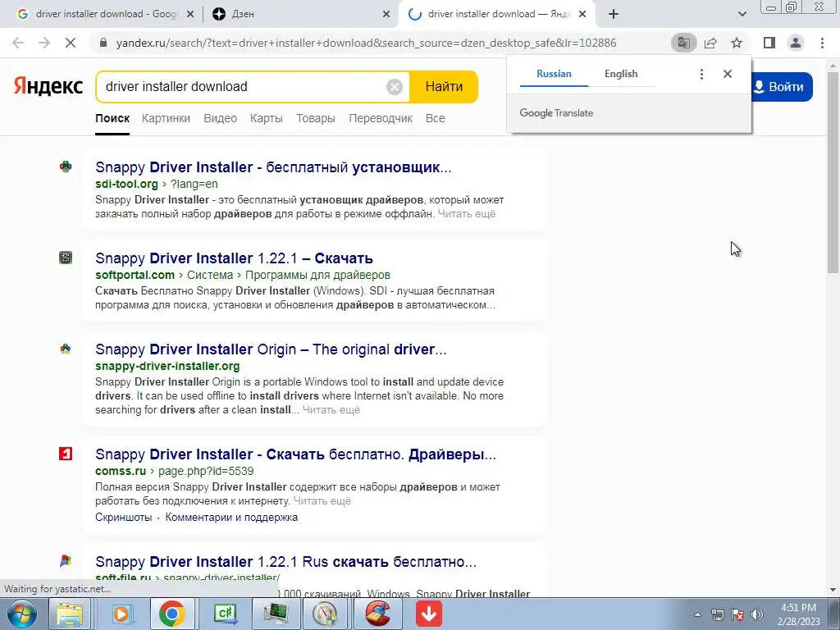Click the share page icon
This screenshot has height=630, width=840.
click(x=710, y=43)
